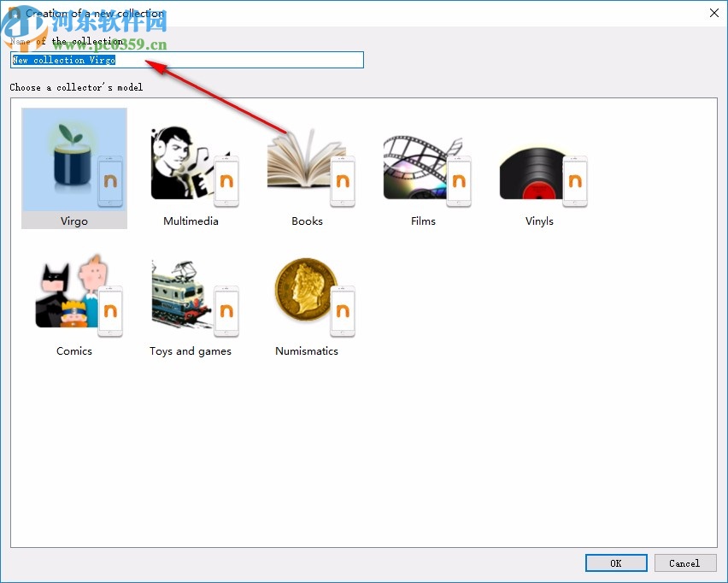This screenshot has height=583, width=728.
Task: Confirm with the OK button
Action: [616, 563]
